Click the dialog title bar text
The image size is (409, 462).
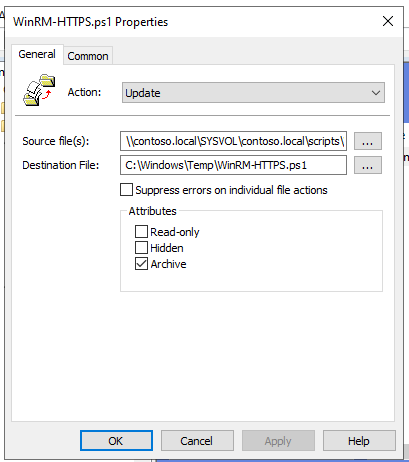90,22
